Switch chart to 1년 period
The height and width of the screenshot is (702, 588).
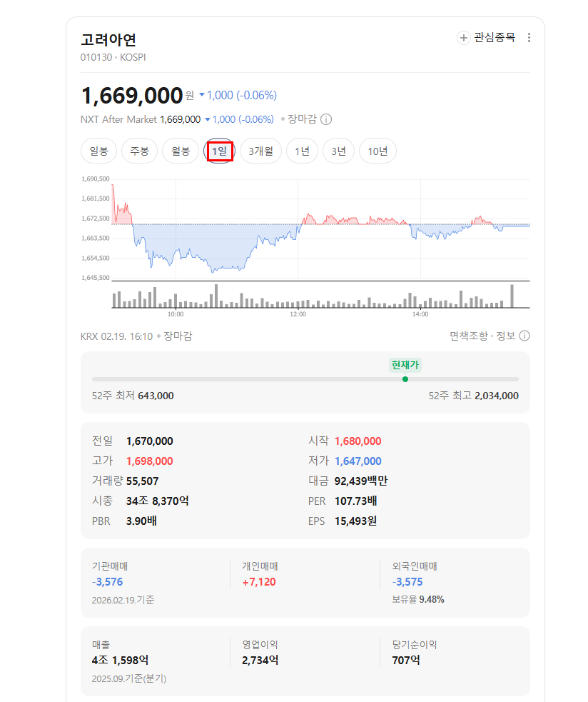[302, 151]
